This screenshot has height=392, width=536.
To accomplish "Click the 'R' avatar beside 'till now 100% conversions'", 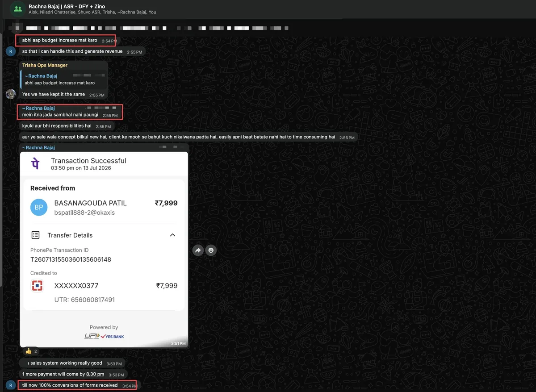I will (x=11, y=385).
